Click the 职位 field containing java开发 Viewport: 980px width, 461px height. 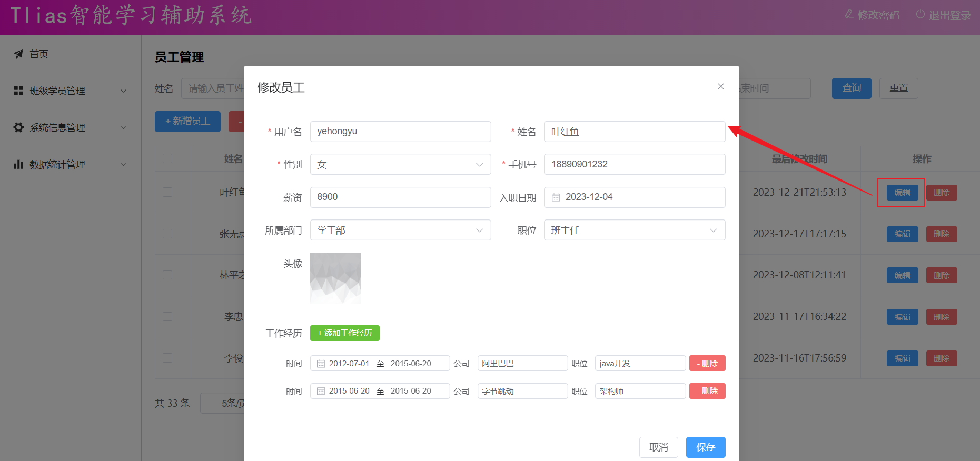640,363
